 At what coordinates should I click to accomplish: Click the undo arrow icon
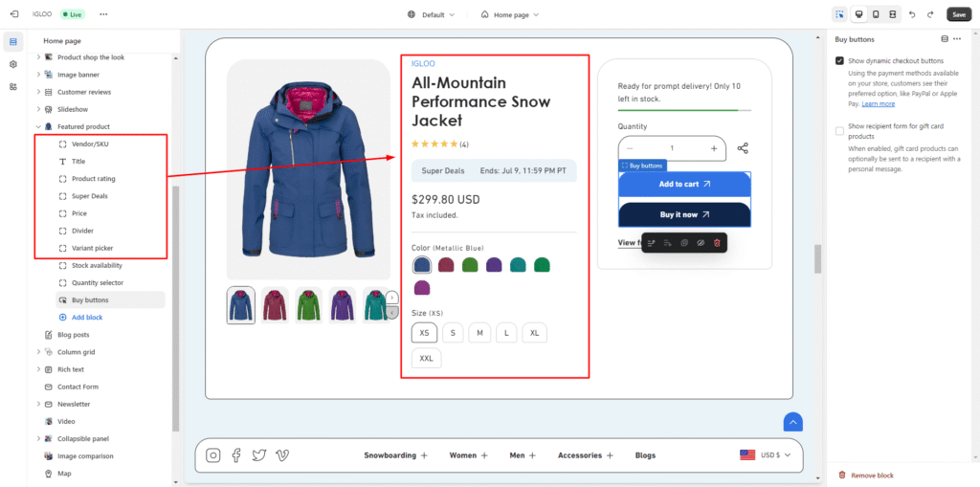912,14
